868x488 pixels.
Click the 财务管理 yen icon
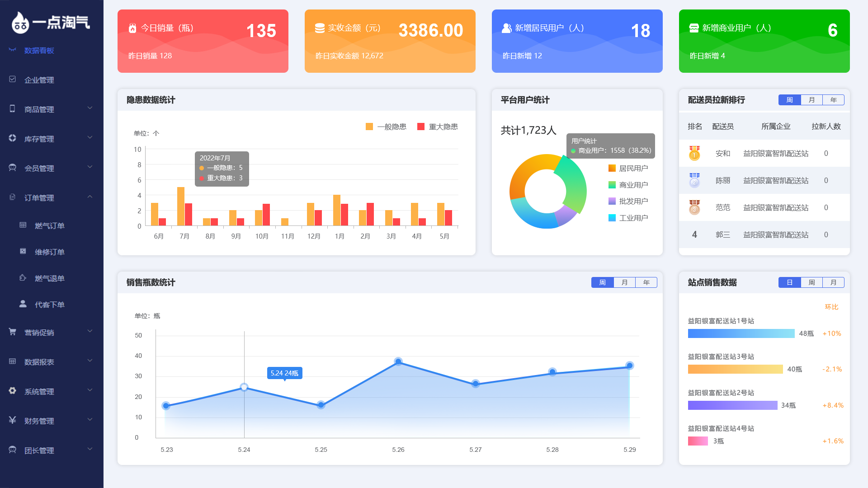click(12, 420)
